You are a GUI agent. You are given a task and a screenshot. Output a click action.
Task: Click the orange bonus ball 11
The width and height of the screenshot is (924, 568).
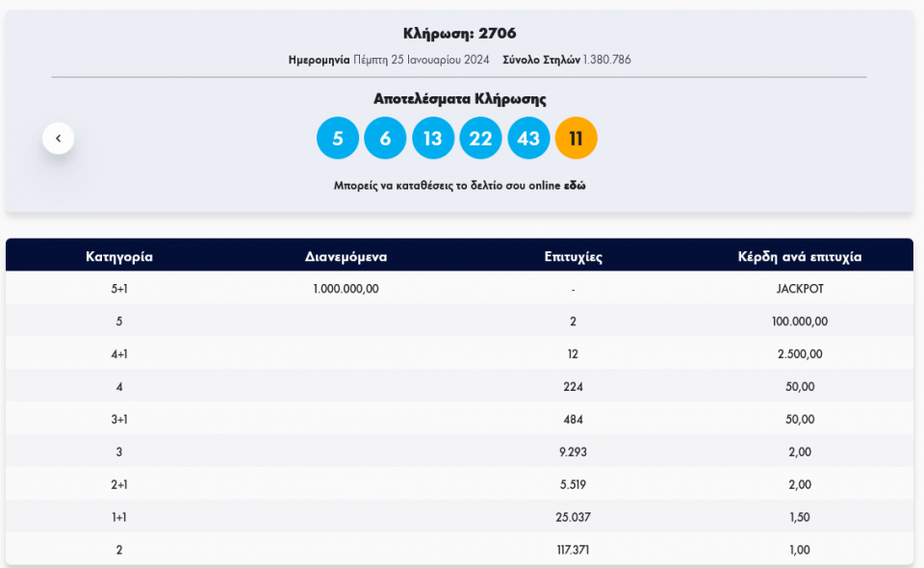(x=576, y=139)
